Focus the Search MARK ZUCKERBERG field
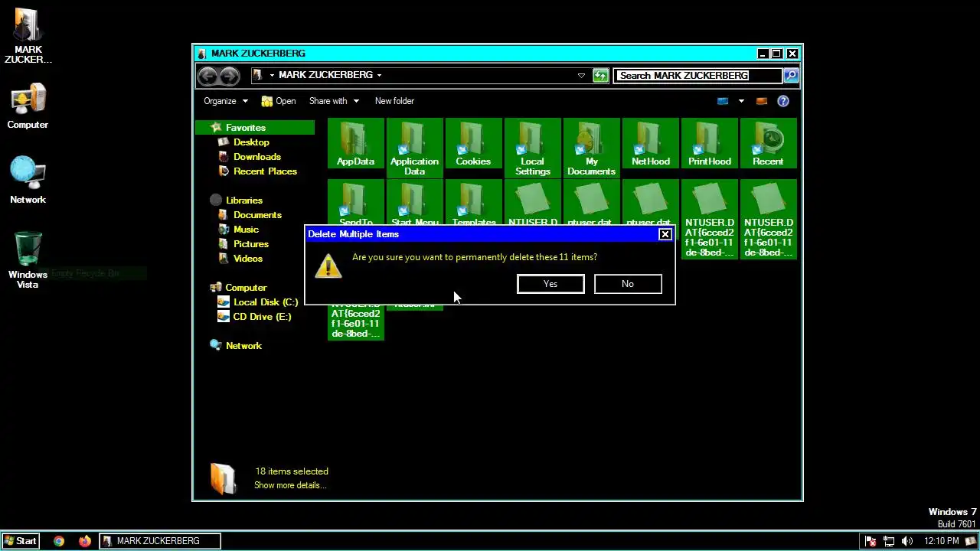 (x=698, y=75)
